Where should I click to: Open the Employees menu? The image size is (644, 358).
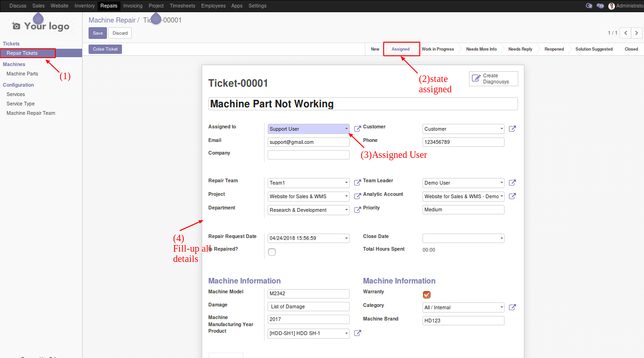coord(213,6)
